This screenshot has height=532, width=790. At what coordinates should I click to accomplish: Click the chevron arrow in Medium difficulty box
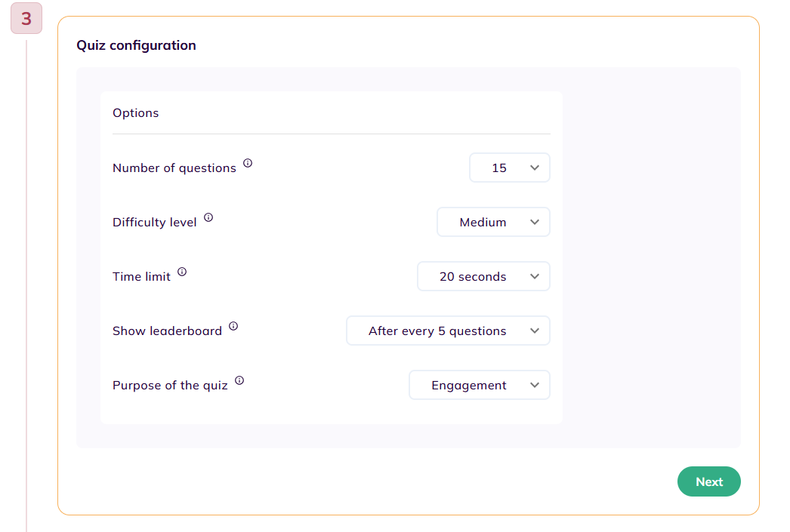tap(535, 222)
